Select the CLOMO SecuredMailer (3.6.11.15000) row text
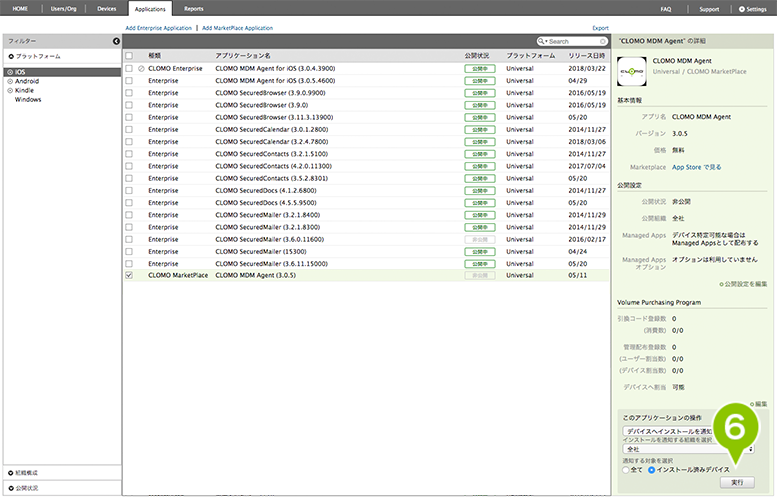778x500 pixels. point(269,263)
